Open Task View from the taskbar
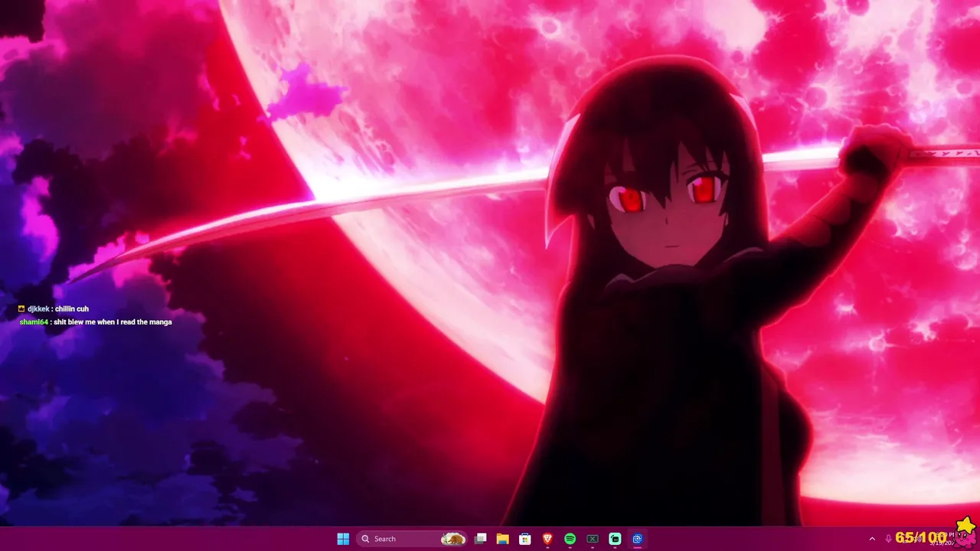This screenshot has width=980, height=551. [481, 539]
